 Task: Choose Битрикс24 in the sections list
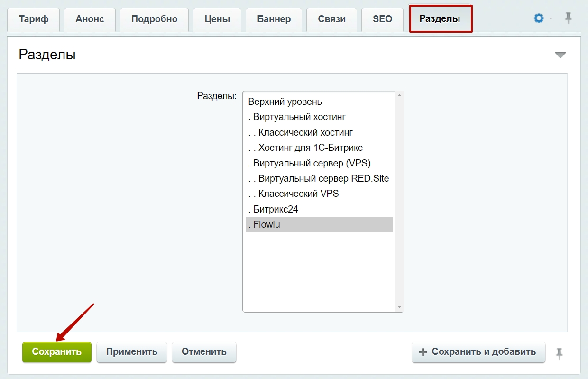[x=319, y=209]
